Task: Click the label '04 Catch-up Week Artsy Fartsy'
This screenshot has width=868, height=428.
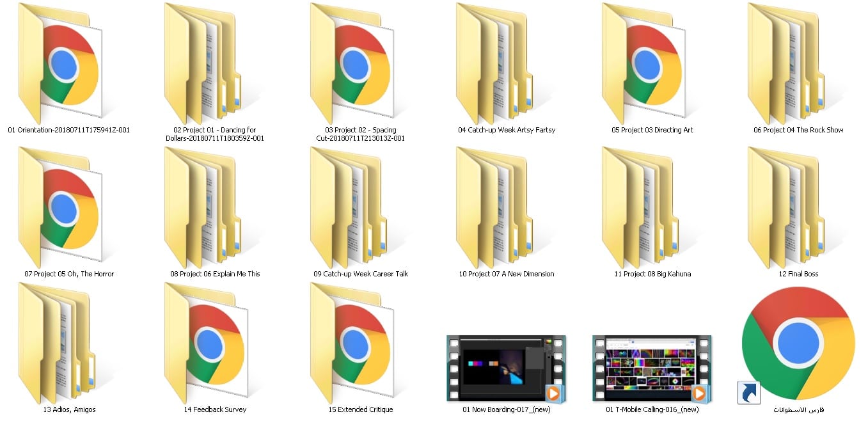Action: coord(507,130)
